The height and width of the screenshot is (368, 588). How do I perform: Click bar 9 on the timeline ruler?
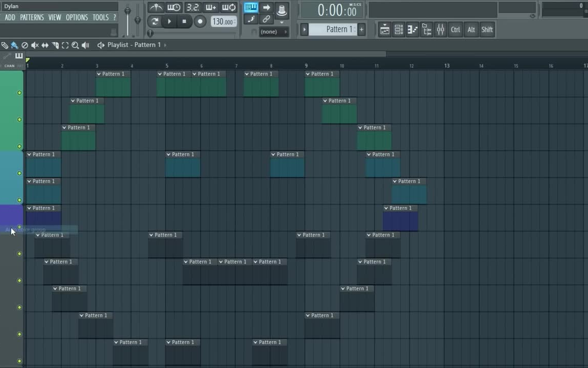(x=306, y=65)
